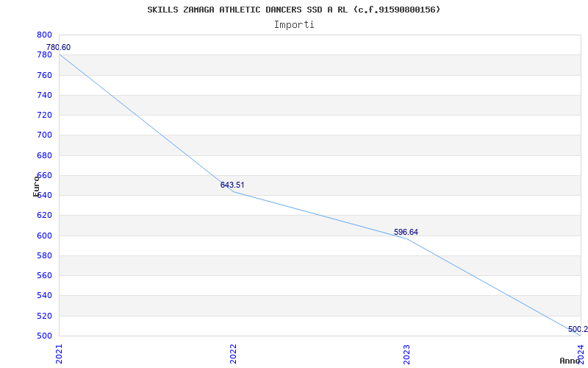Click the 600 y-axis value

[x=44, y=236]
